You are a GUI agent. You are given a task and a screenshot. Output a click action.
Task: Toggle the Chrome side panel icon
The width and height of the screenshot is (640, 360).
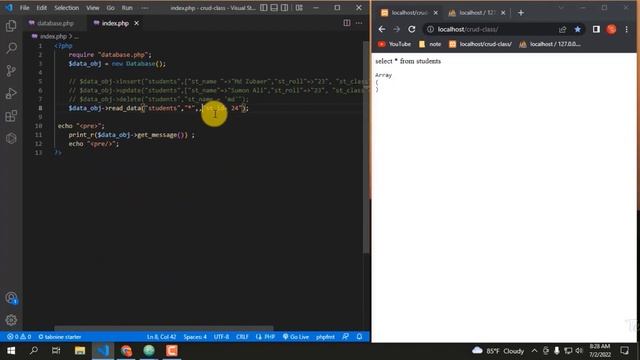click(596, 29)
